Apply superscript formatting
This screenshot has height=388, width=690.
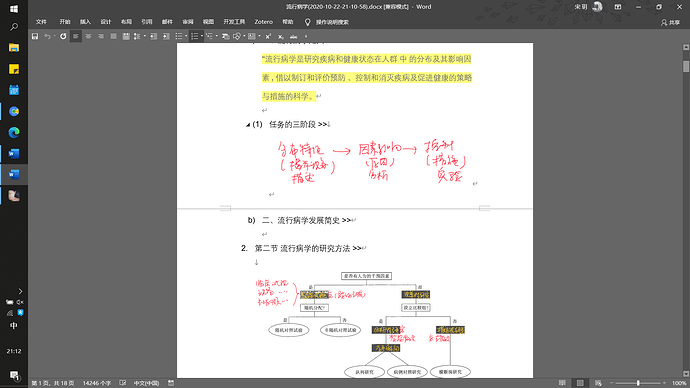[x=268, y=37]
